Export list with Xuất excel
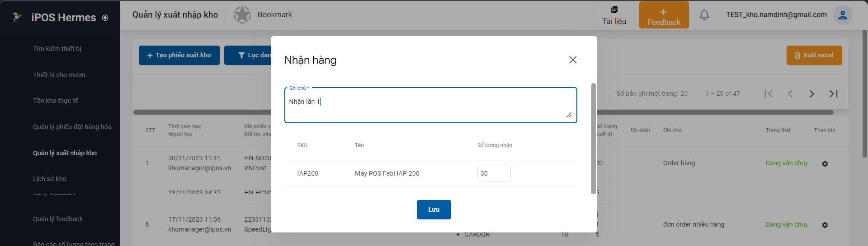868x246 pixels. 814,55
